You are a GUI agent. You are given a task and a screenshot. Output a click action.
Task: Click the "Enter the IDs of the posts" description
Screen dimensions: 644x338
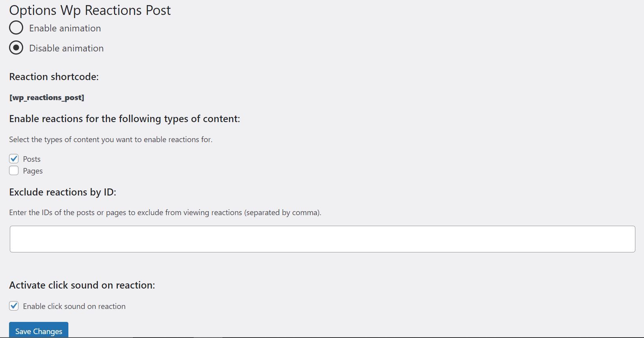tap(165, 212)
